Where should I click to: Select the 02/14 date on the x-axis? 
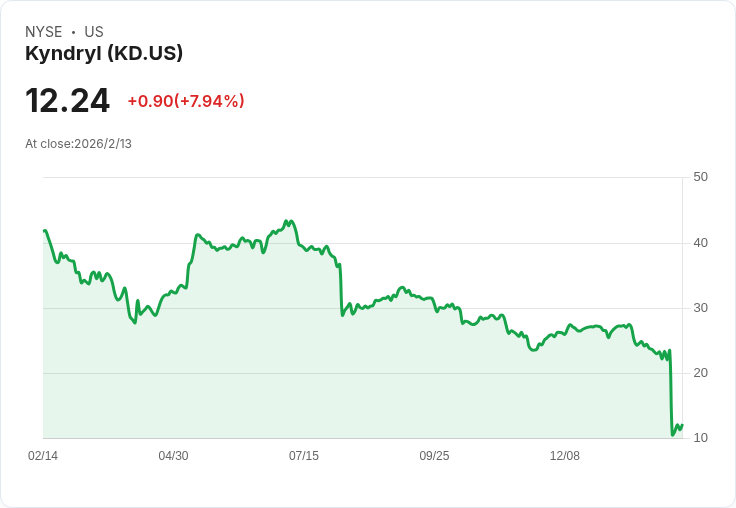(x=43, y=456)
